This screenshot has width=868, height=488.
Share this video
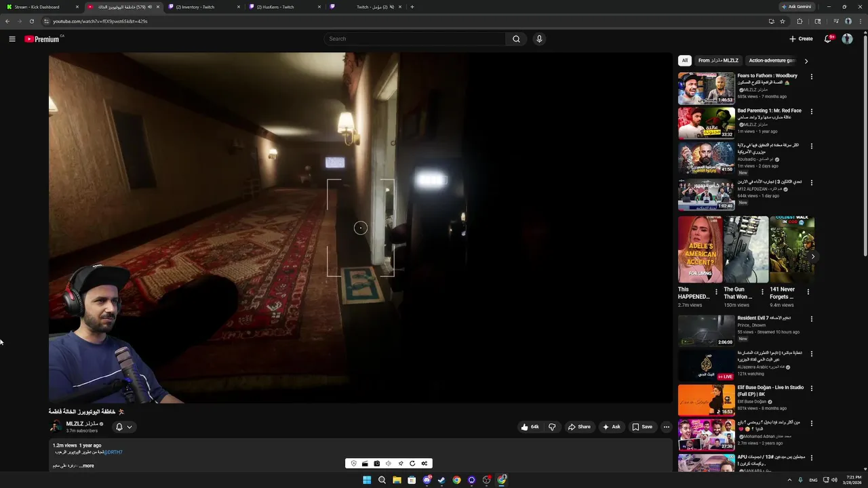coord(579,427)
